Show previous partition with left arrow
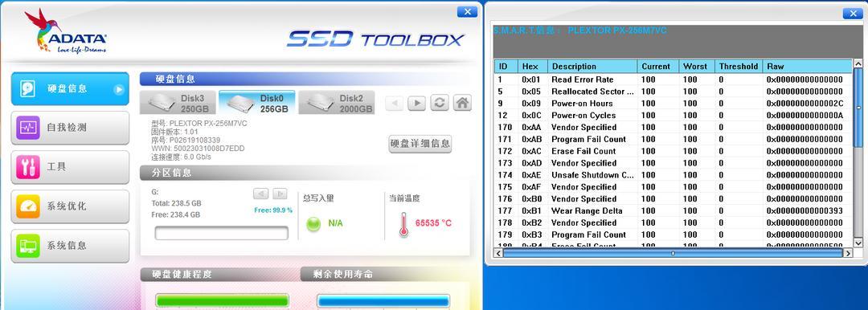Screen dimensions: 868x310 [x=260, y=194]
